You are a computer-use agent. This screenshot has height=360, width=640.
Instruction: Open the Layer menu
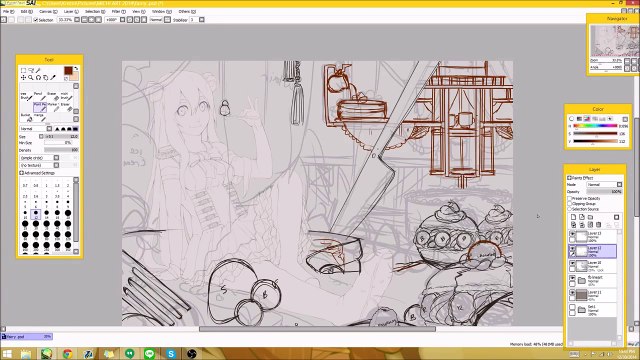tap(71, 11)
